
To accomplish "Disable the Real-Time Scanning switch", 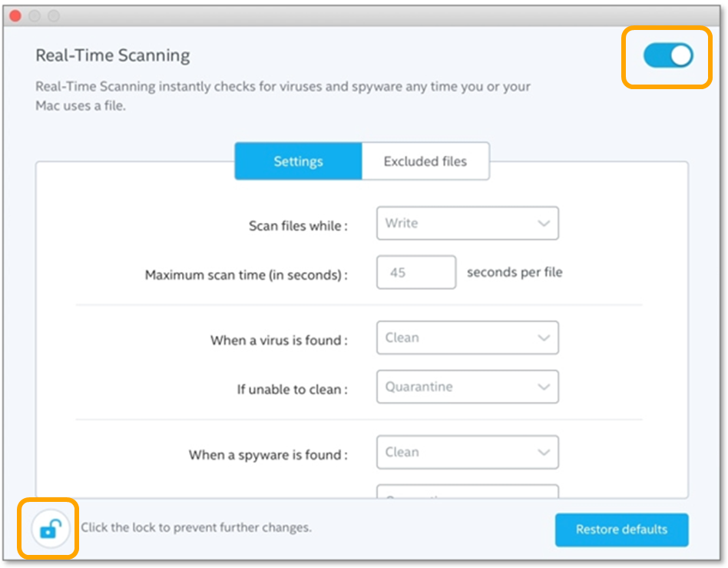I will (667, 55).
